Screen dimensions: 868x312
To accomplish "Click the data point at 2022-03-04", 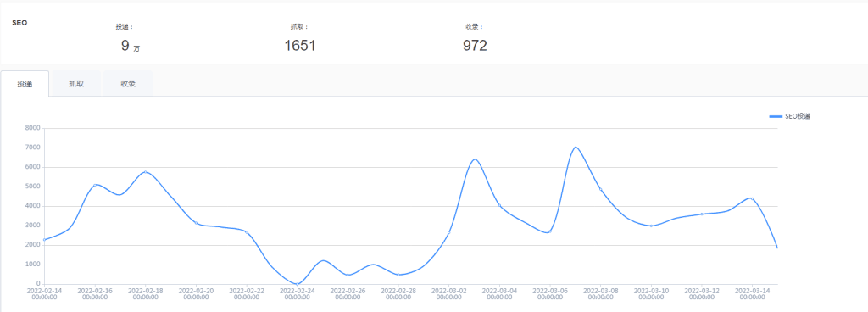I will tap(500, 206).
